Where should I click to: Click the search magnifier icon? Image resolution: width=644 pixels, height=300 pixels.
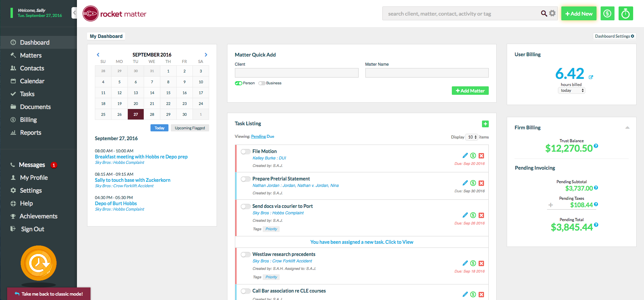tap(544, 14)
